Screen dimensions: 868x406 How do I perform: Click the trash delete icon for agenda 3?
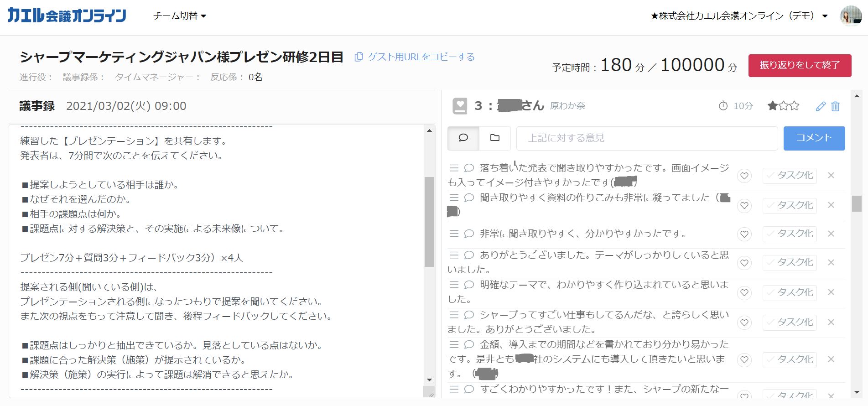tap(835, 106)
